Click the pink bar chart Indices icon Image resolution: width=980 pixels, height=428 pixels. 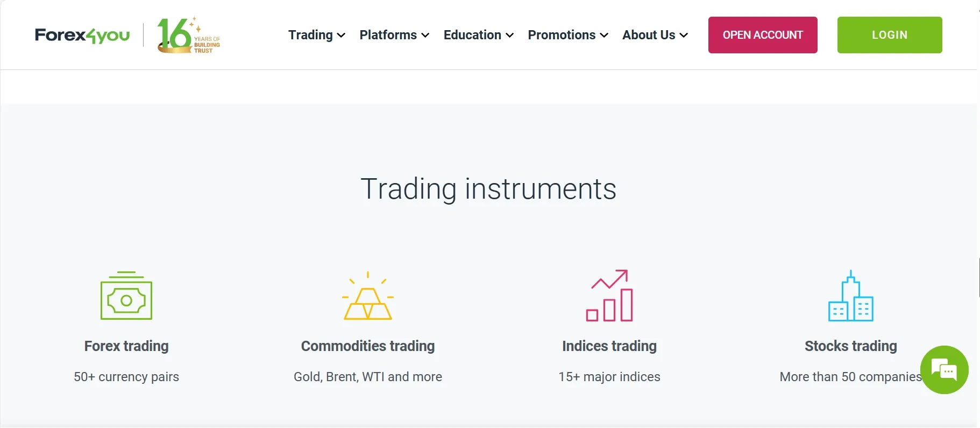tap(609, 296)
